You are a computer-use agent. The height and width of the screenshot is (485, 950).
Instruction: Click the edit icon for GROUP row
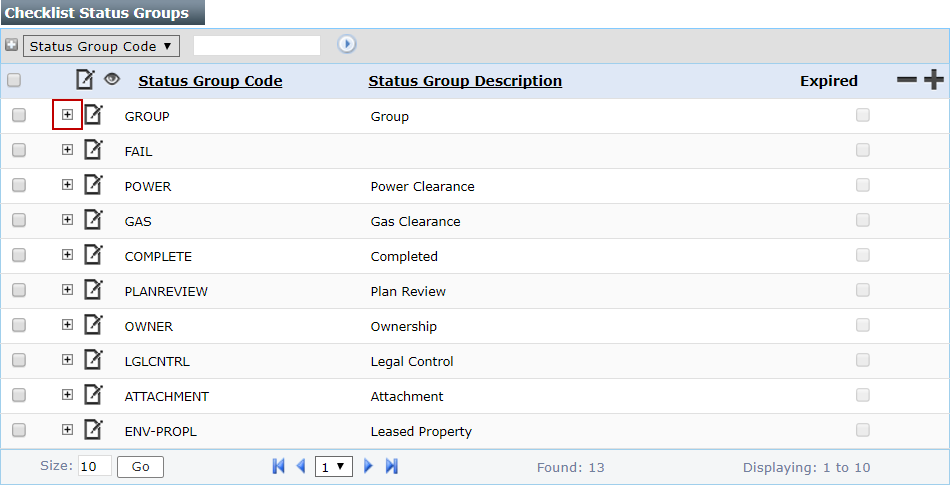point(93,115)
